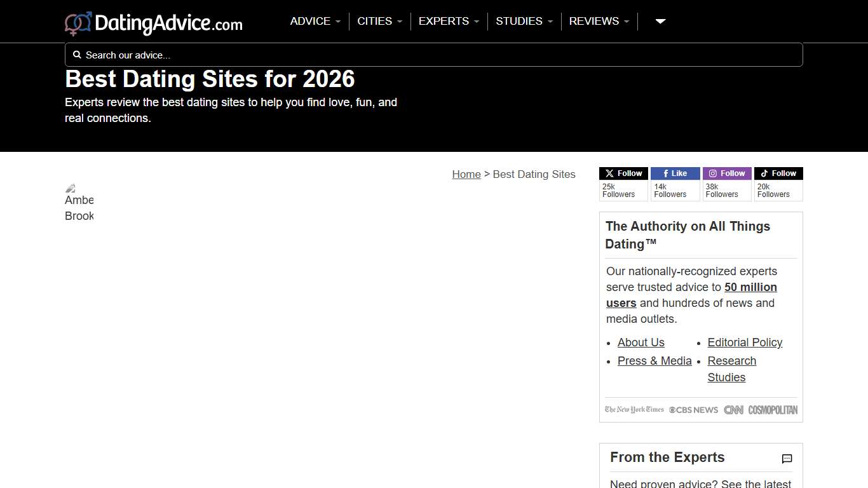Click the search magnifier icon

coord(77,55)
